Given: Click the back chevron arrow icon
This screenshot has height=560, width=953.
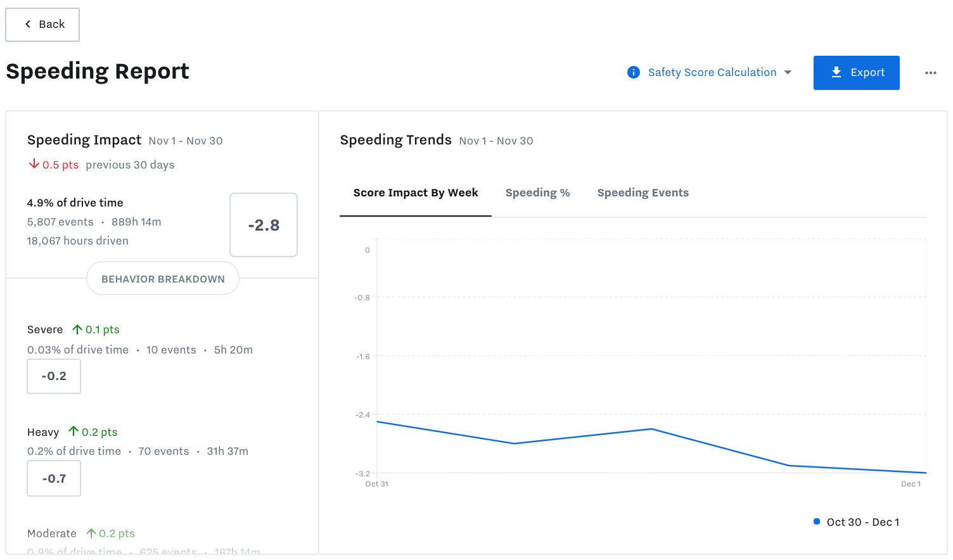Looking at the screenshot, I should [28, 24].
